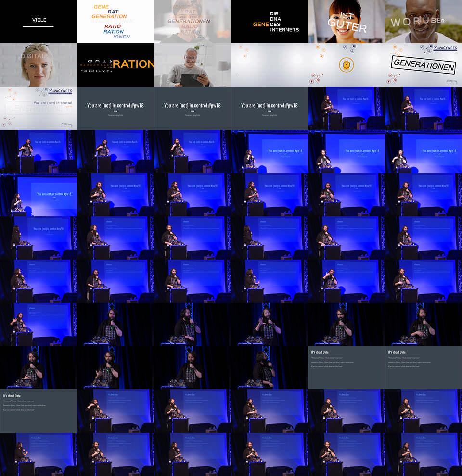462x476 pixels.
Task: Click the PRIVACYWEEK logo in the intro frame
Action: [x=60, y=91]
